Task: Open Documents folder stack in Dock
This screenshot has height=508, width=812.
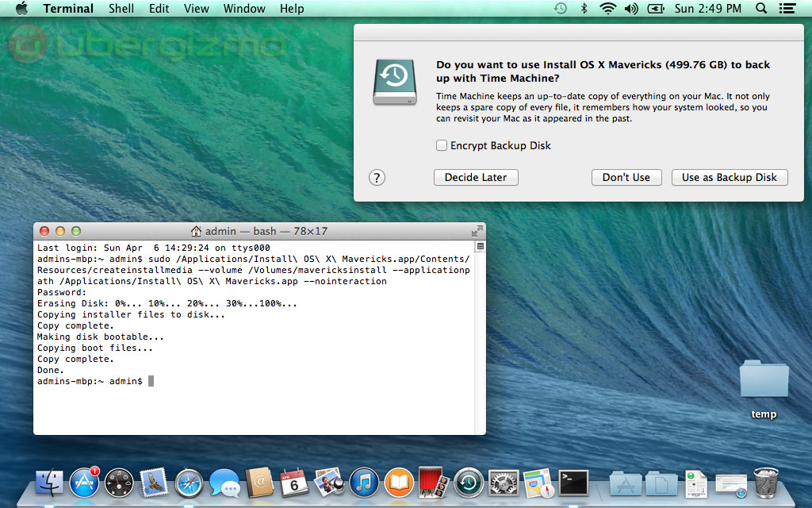Action: pyautogui.click(x=661, y=483)
